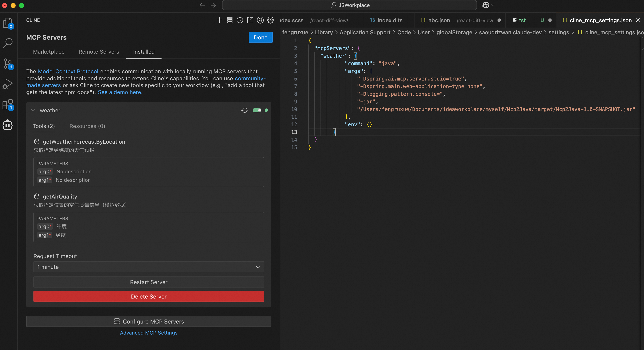This screenshot has width=644, height=350.
Task: Click the settings breadcrumb segment
Action: click(558, 32)
